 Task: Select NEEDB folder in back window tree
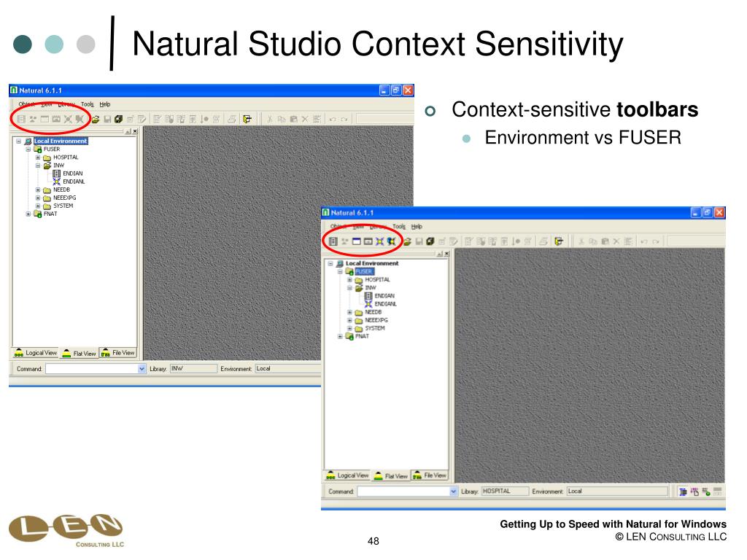coord(61,190)
